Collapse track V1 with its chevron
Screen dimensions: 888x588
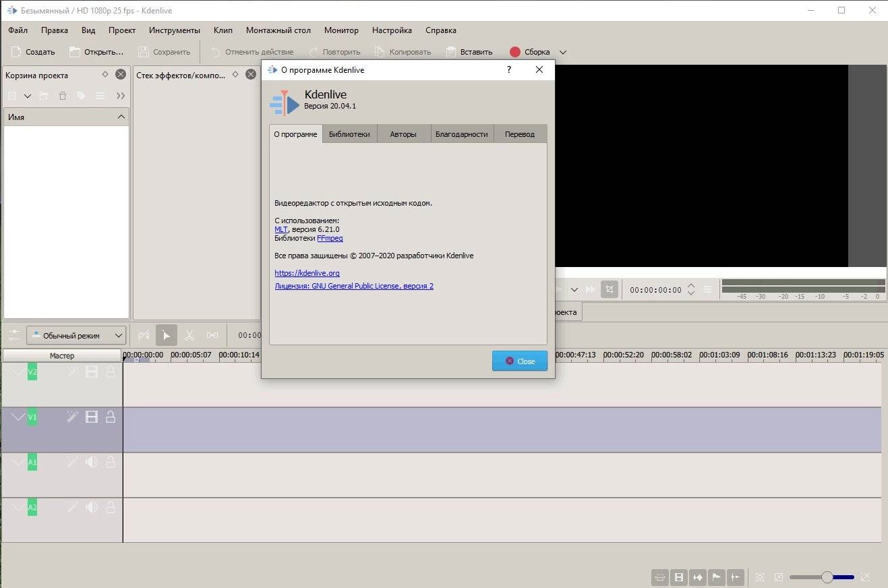18,417
